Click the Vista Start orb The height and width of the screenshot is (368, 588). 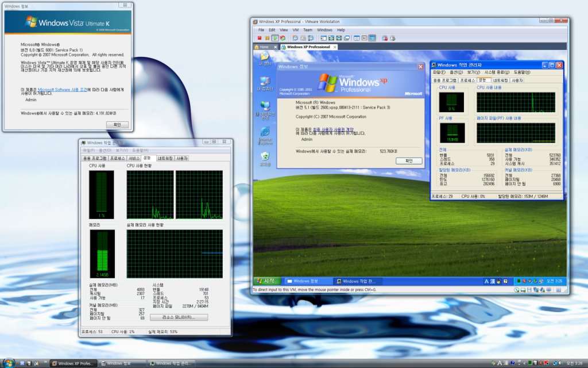coord(8,363)
